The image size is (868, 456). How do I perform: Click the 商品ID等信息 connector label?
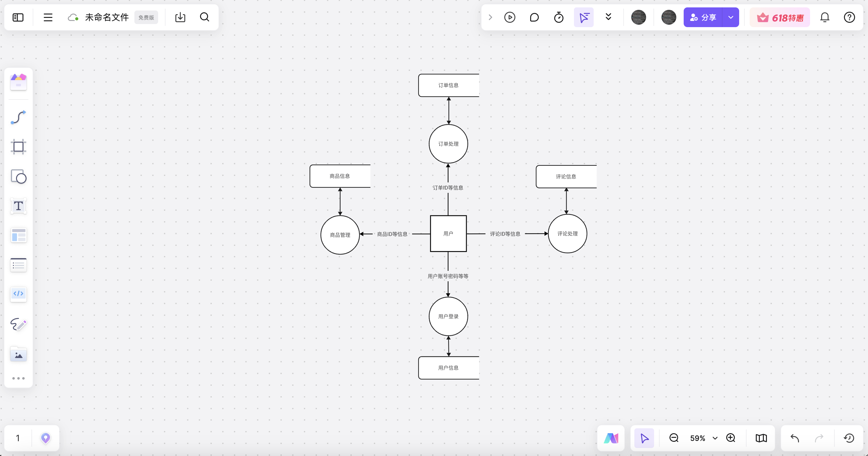(x=392, y=234)
